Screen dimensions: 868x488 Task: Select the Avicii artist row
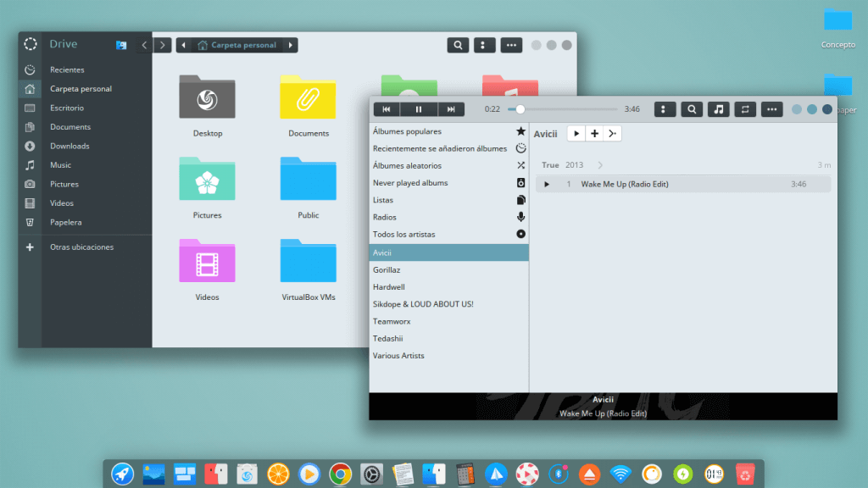pyautogui.click(x=449, y=252)
